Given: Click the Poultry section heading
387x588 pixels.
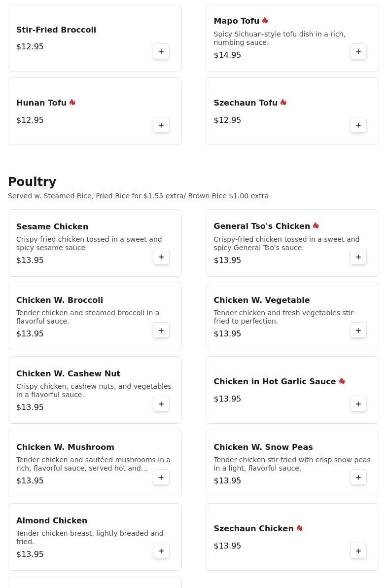Looking at the screenshot, I should (x=32, y=182).
